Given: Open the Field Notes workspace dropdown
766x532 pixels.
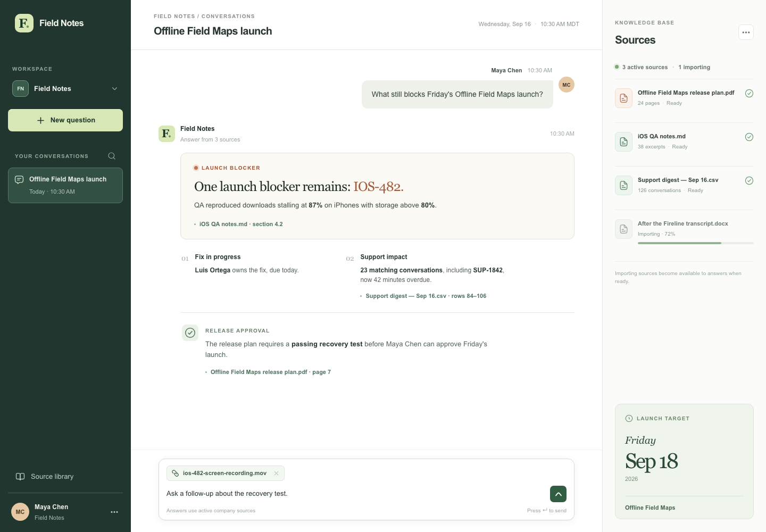Looking at the screenshot, I should tap(65, 88).
